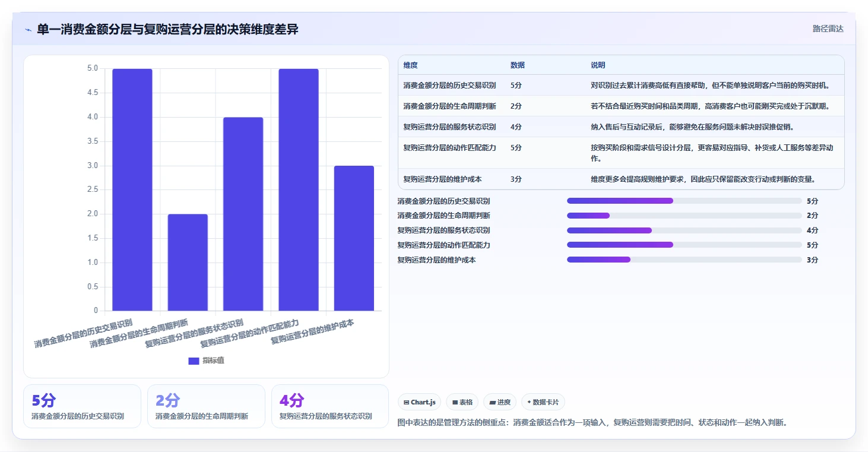Click the progress bar for 消费金额分层的生命周期判断

coord(685,216)
